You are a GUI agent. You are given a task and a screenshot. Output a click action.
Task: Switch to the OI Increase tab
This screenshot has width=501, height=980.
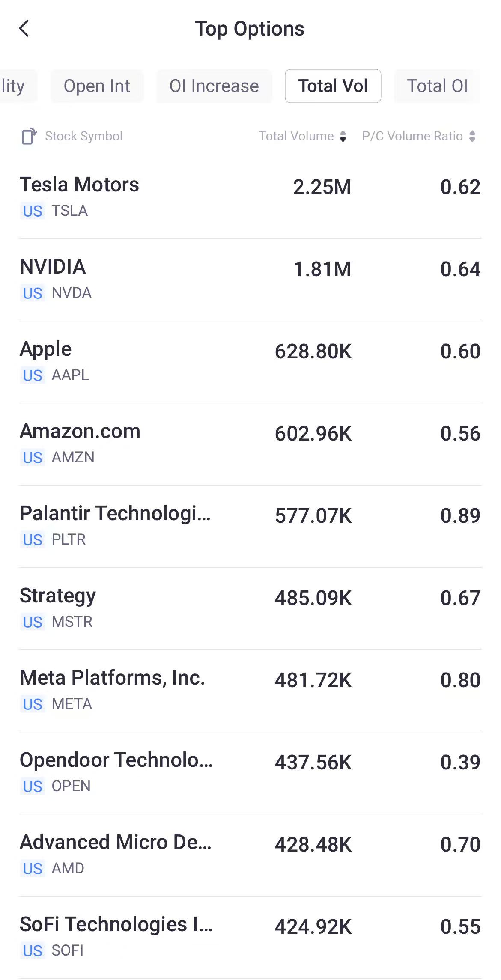(214, 86)
